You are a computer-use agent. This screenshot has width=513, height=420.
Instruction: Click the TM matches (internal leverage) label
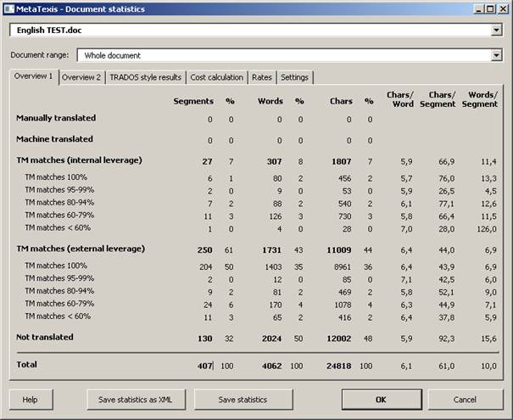click(79, 160)
